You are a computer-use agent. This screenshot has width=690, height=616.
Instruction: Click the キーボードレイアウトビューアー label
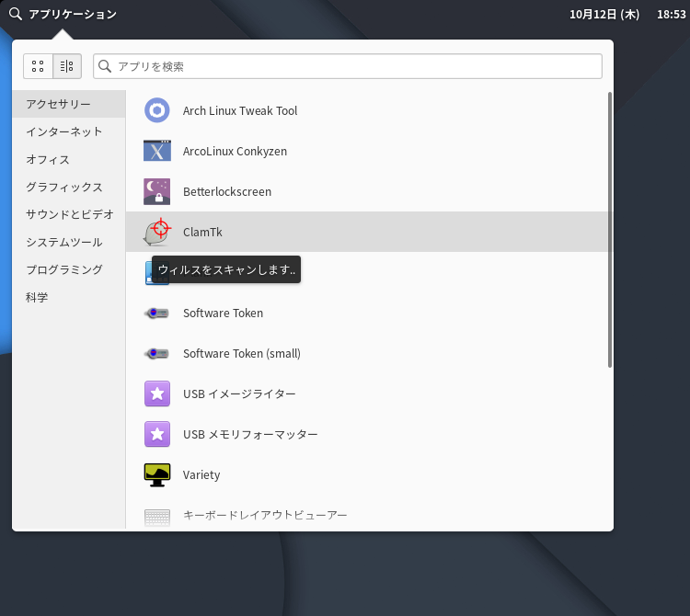tap(265, 515)
